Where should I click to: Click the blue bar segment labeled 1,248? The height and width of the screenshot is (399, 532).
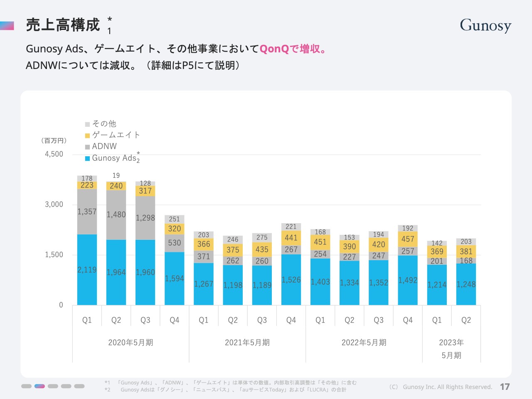(x=466, y=284)
